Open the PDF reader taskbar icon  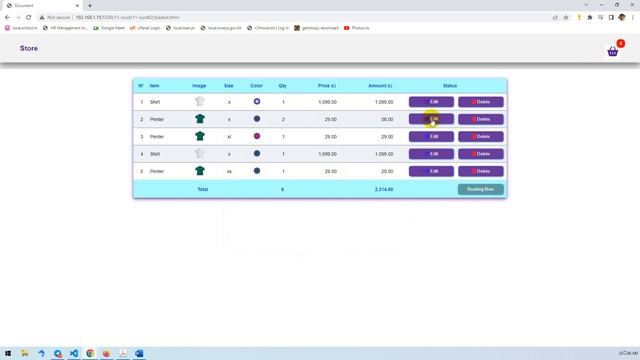click(123, 353)
